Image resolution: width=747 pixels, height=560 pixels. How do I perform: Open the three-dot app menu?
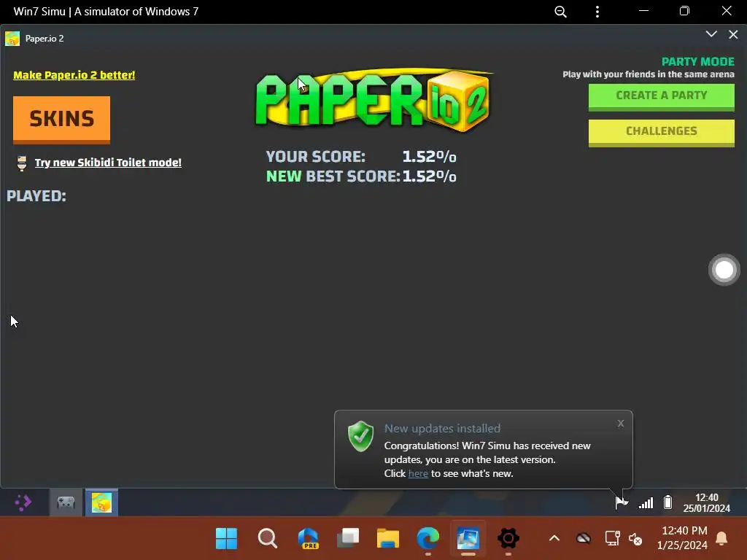[x=597, y=12]
